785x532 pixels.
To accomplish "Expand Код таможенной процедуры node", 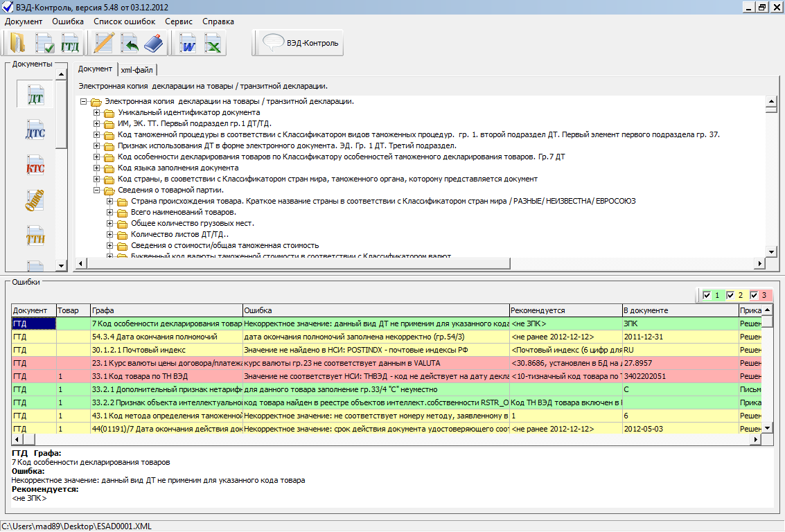I will click(x=96, y=134).
